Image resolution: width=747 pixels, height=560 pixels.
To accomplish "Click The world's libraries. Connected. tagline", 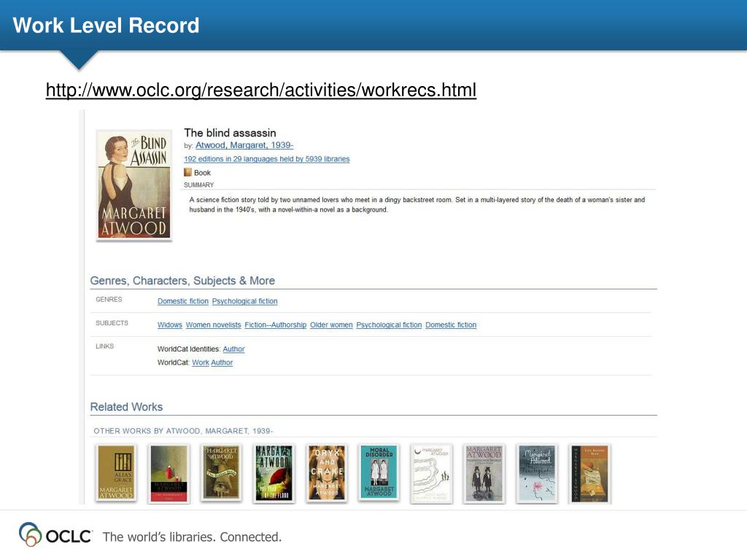I will click(192, 537).
